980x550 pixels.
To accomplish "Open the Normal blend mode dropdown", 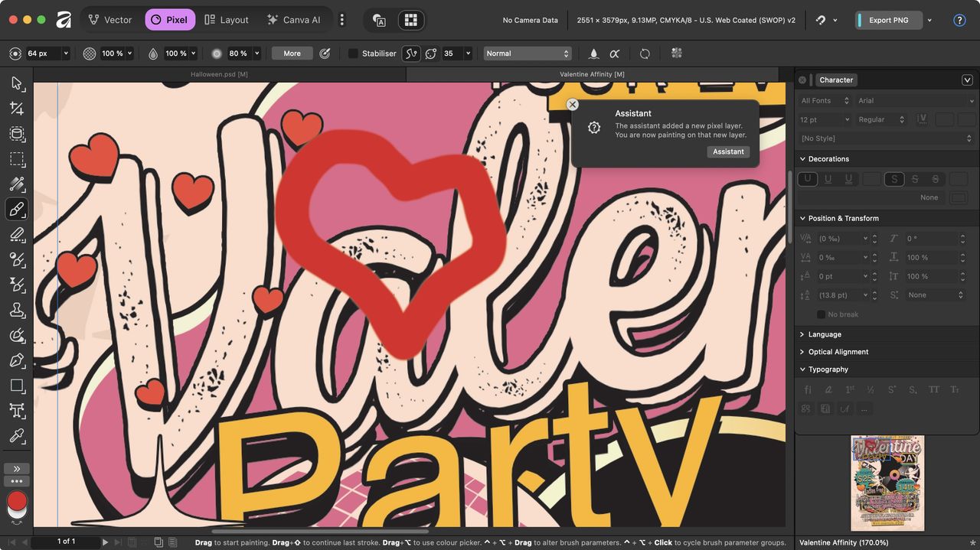I will click(x=527, y=53).
